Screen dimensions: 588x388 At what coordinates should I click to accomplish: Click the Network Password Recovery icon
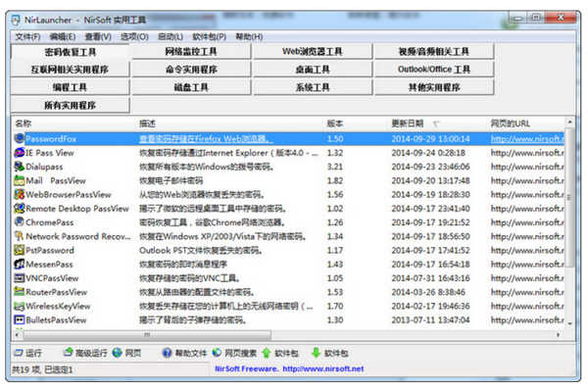pos(20,236)
